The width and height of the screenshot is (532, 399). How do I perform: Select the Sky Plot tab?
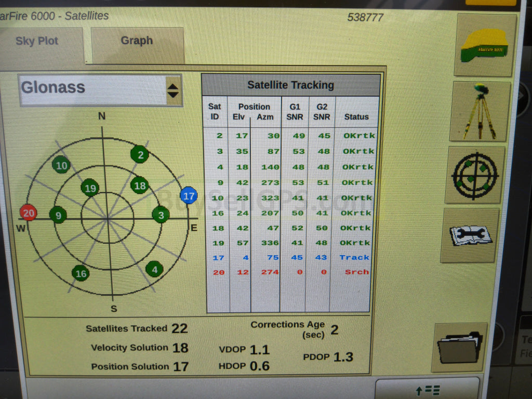pos(37,42)
